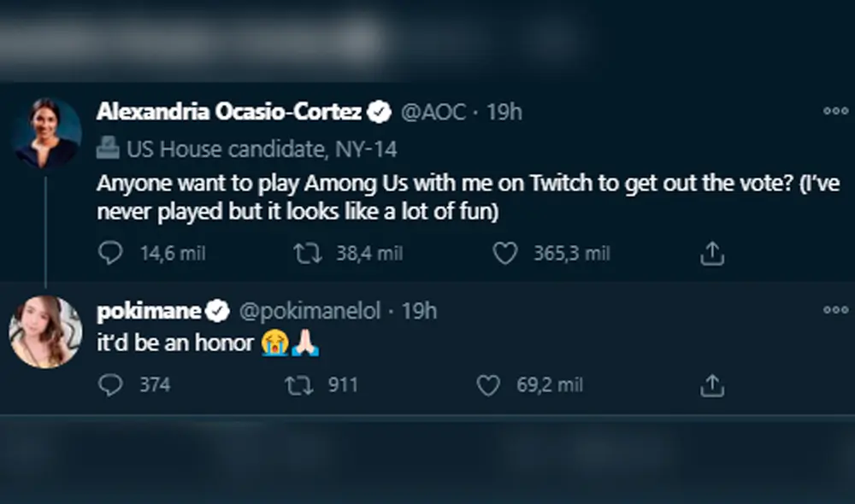Like pokimane's 'it'd be an honor' reply
The height and width of the screenshot is (504, 855).
point(490,384)
